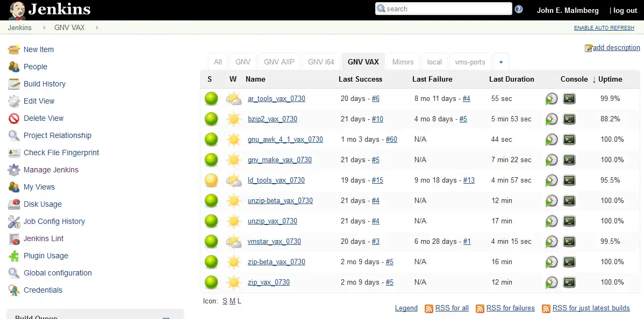
Task: Click the Delete View prohibition icon
Action: 14,118
